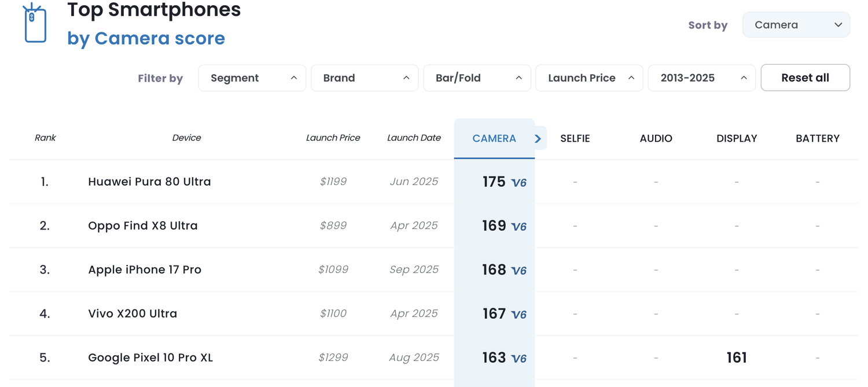Select the BATTERY score tab

[x=817, y=138]
